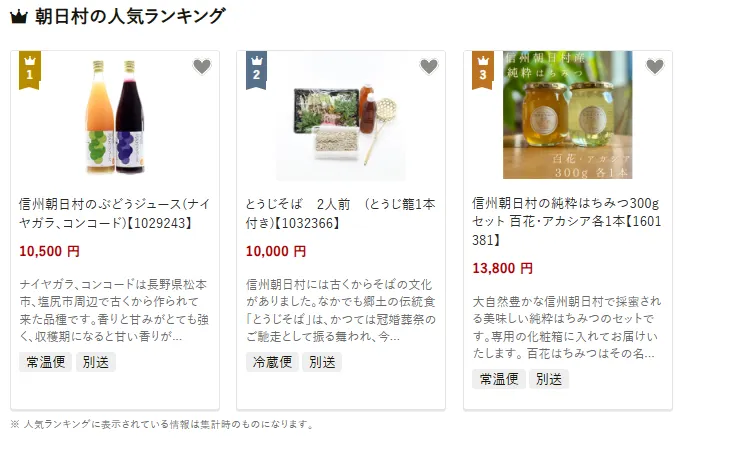Click the bronze rank 3 crown badge
This screenshot has width=742, height=468.
pyautogui.click(x=483, y=70)
